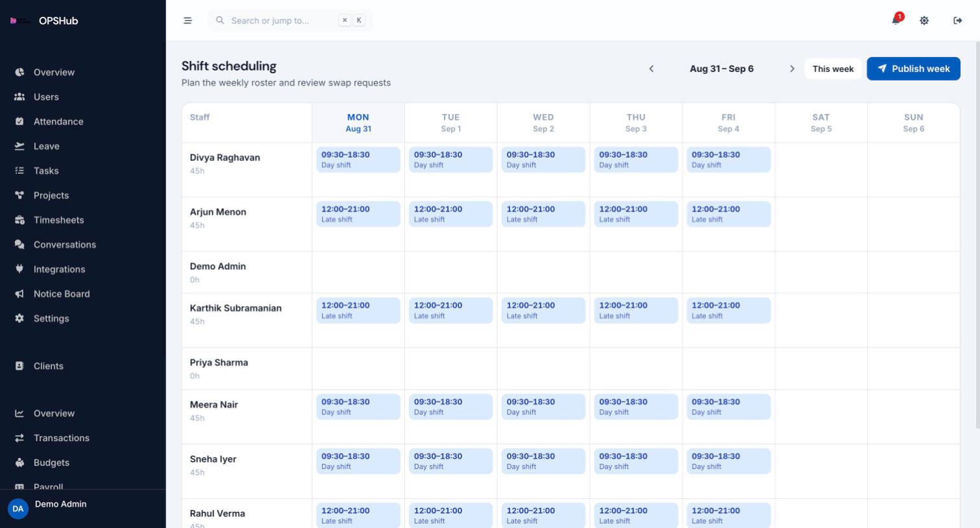
Task: Click the Publish week button
Action: pos(913,69)
